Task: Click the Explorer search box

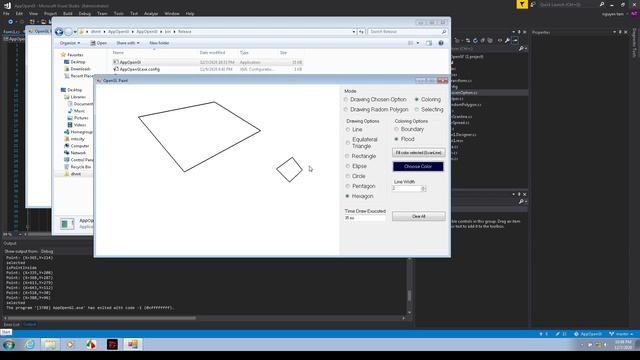Action: pyautogui.click(x=407, y=32)
